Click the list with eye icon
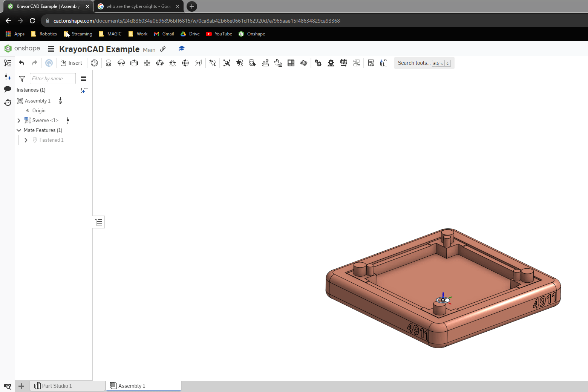The width and height of the screenshot is (588, 392). pos(371,63)
